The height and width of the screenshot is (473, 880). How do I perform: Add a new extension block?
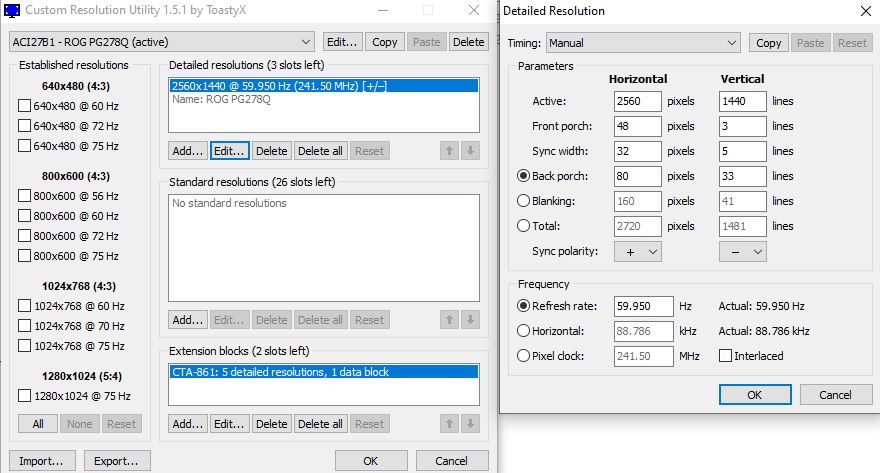[187, 424]
